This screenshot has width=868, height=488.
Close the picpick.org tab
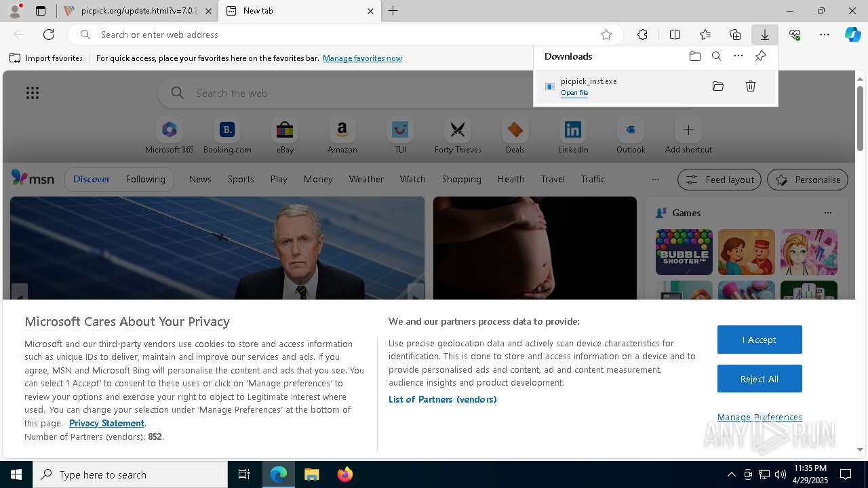click(208, 11)
